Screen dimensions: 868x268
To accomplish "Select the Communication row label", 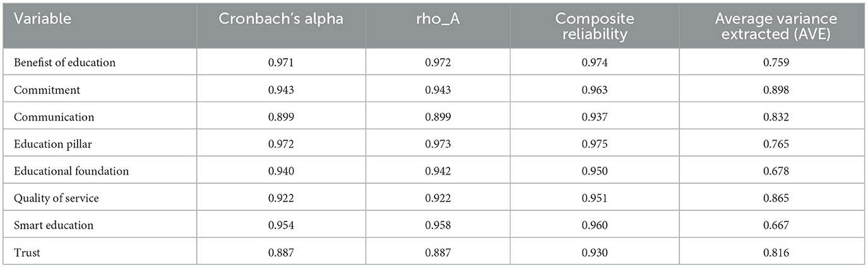I will 54,117.
